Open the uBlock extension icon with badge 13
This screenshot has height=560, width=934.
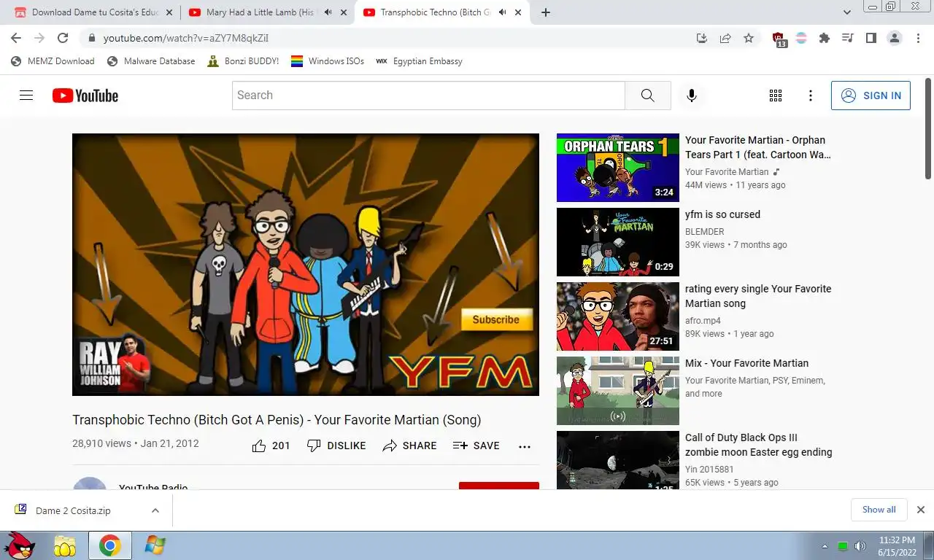coord(779,39)
